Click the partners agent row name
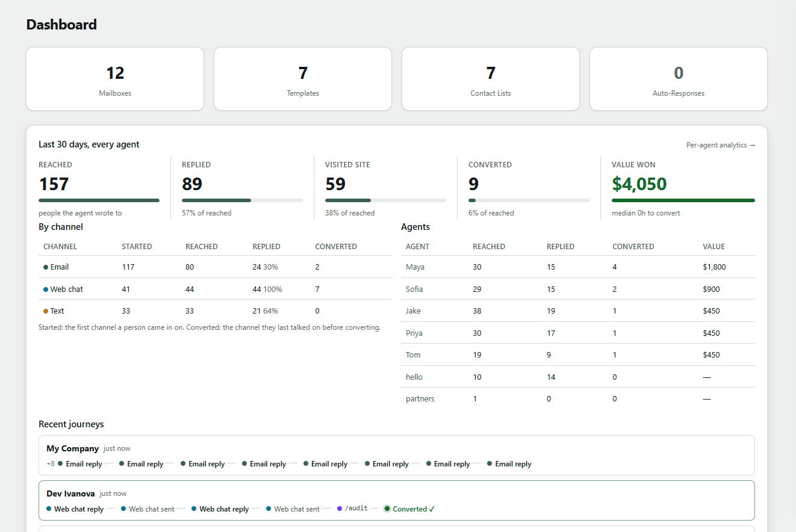 [x=420, y=398]
